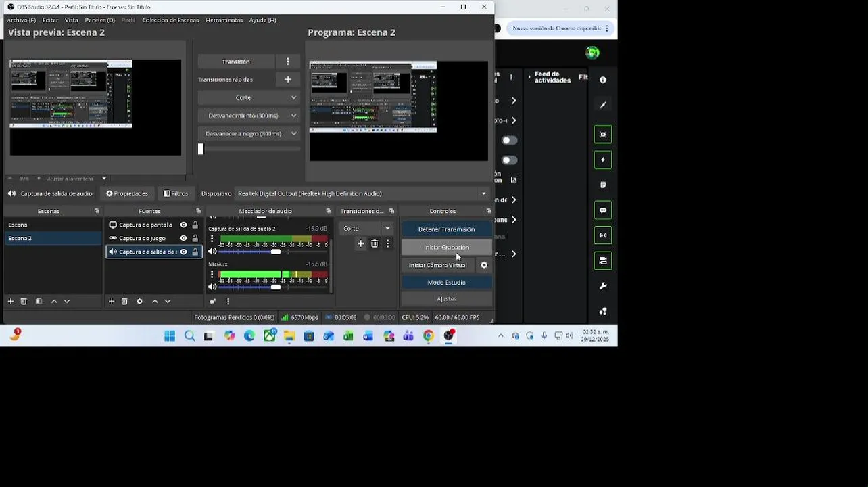Add scene transition plus icon under Corte
The height and width of the screenshot is (487, 868).
[x=360, y=243]
